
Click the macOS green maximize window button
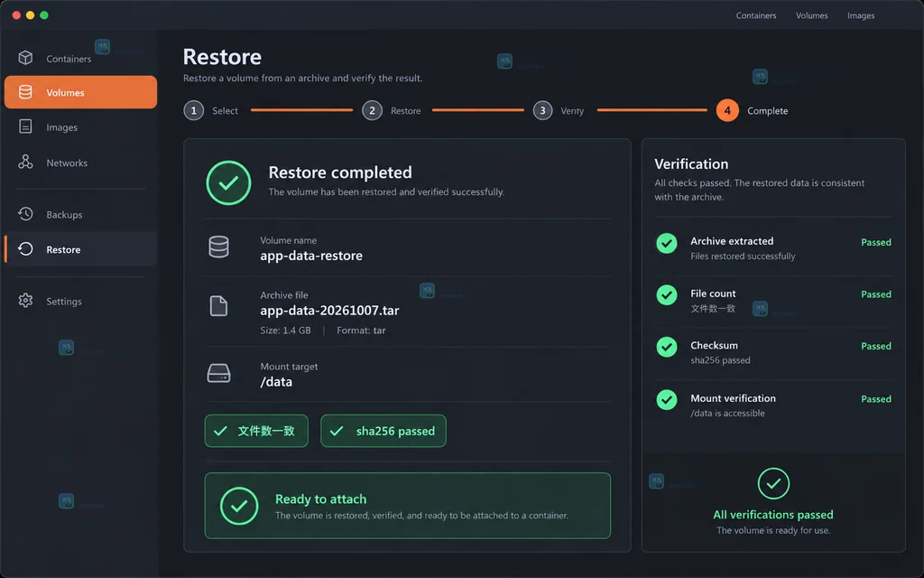[44, 15]
